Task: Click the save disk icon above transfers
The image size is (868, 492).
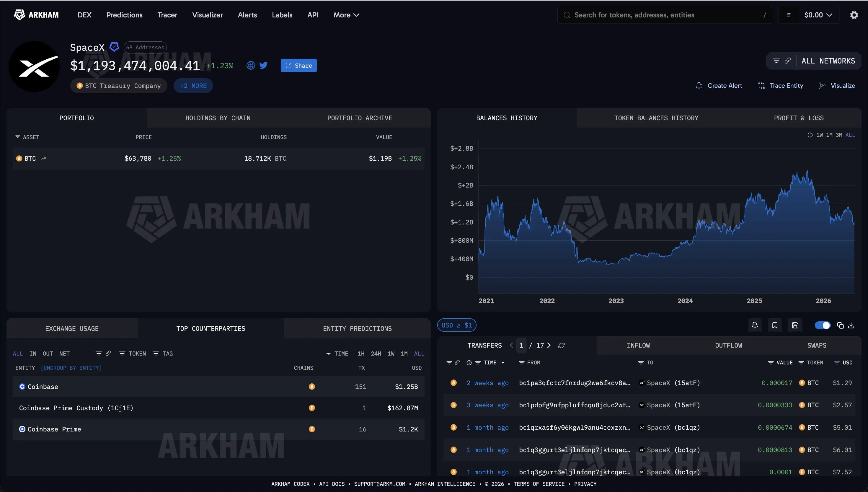Action: click(x=795, y=325)
